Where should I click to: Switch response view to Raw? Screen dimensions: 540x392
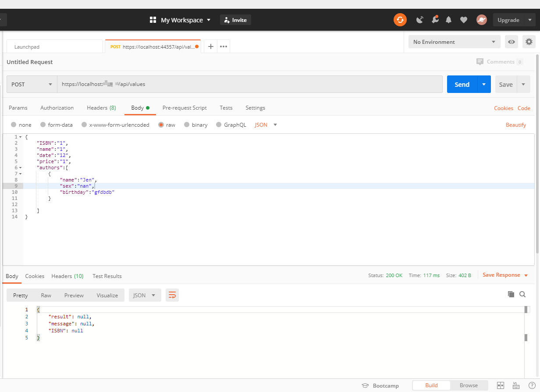[46, 295]
